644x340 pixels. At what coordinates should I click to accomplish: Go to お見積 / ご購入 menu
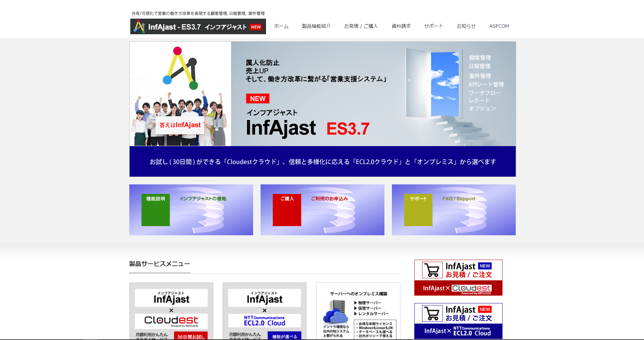pyautogui.click(x=361, y=26)
